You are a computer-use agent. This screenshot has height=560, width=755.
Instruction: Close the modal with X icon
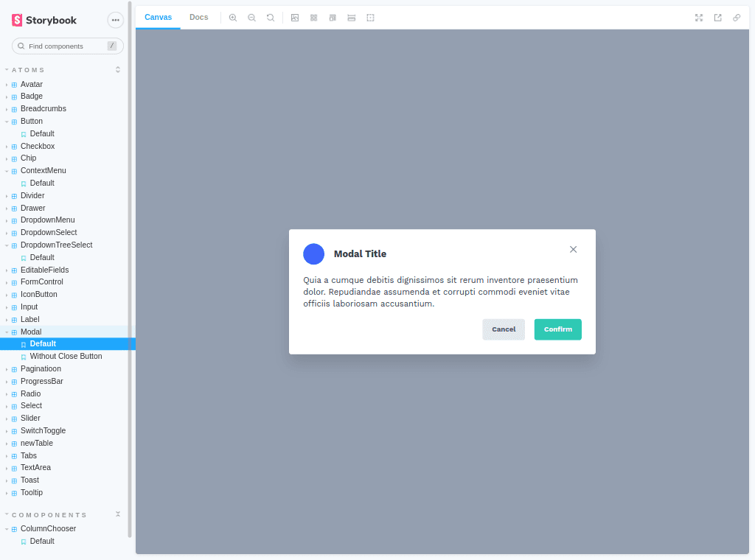point(573,250)
